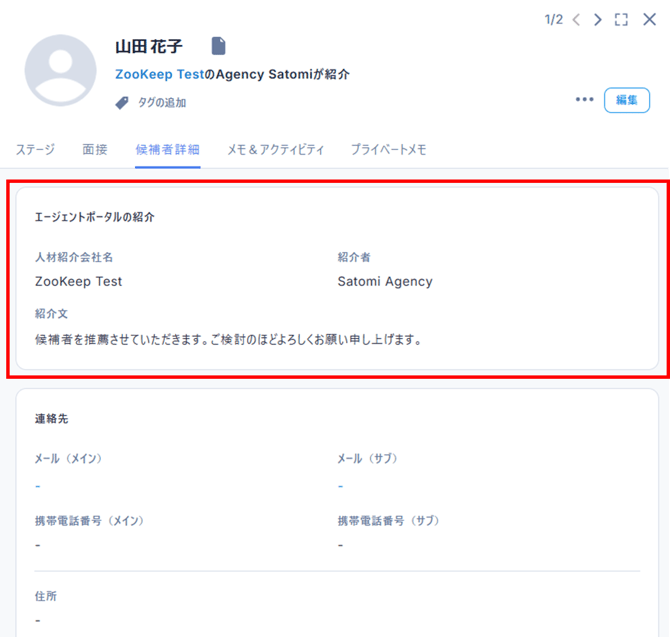Click the メール（サブ） value link
The height and width of the screenshot is (637, 670).
click(x=341, y=485)
